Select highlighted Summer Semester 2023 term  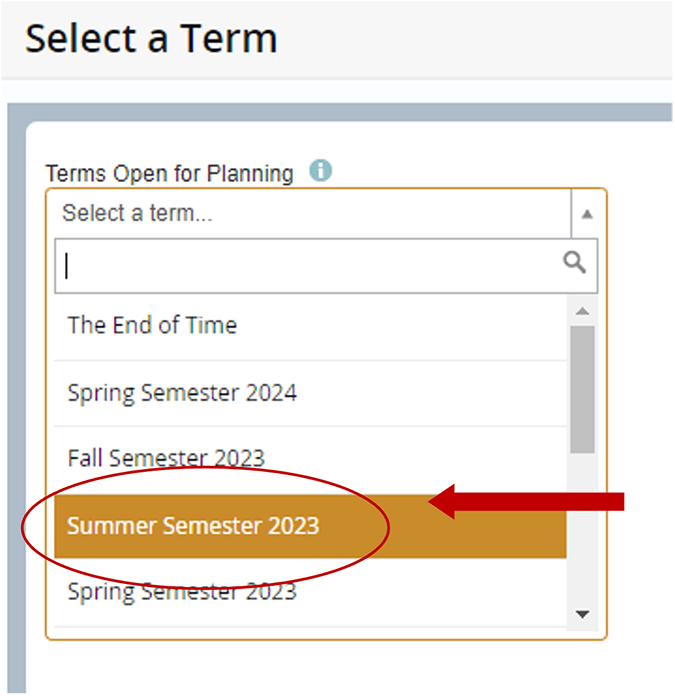tap(193, 525)
